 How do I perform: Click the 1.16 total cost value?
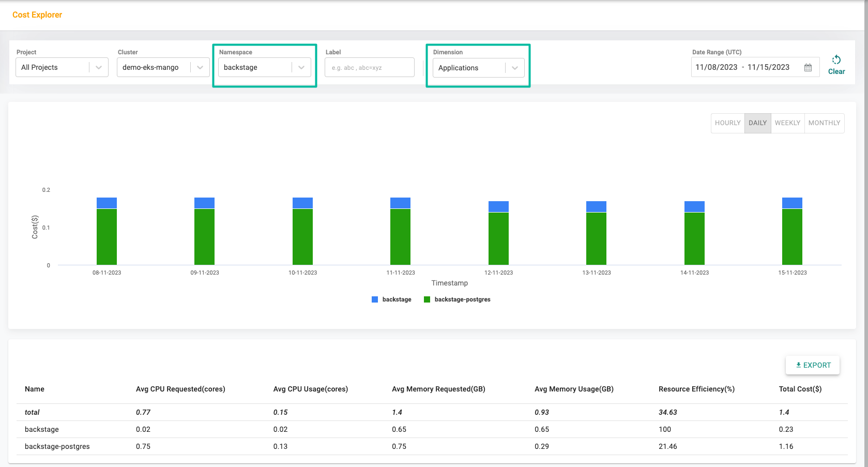coord(786,446)
